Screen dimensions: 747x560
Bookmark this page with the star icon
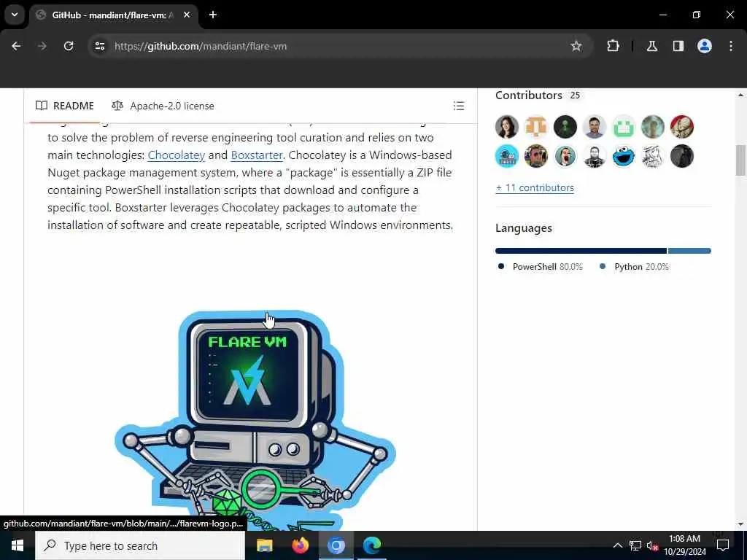576,46
